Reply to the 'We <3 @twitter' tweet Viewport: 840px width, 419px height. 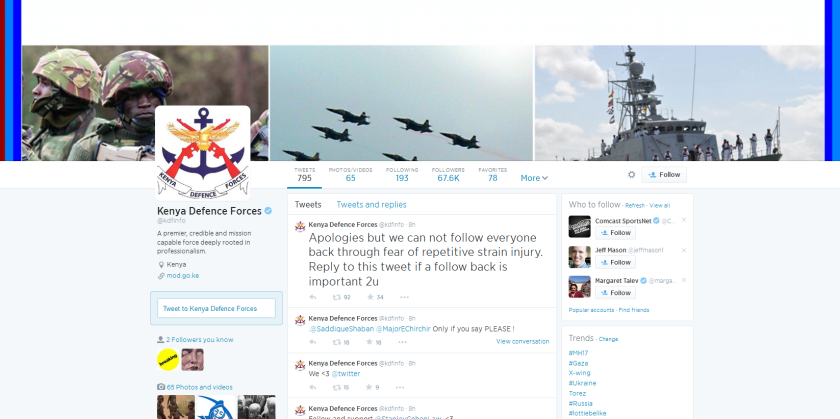[313, 387]
